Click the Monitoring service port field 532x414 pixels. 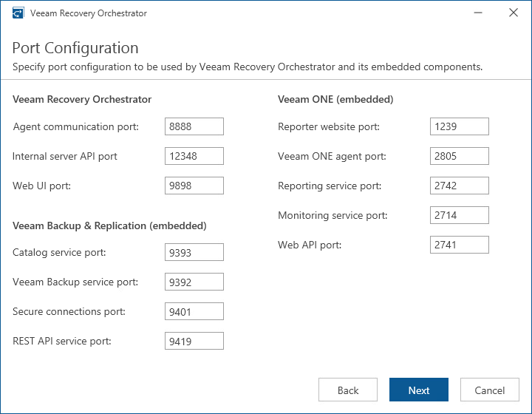pyautogui.click(x=460, y=215)
